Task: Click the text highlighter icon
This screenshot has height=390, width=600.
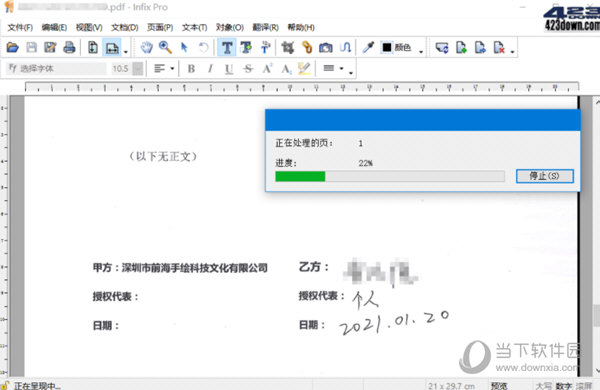Action: coord(304,69)
